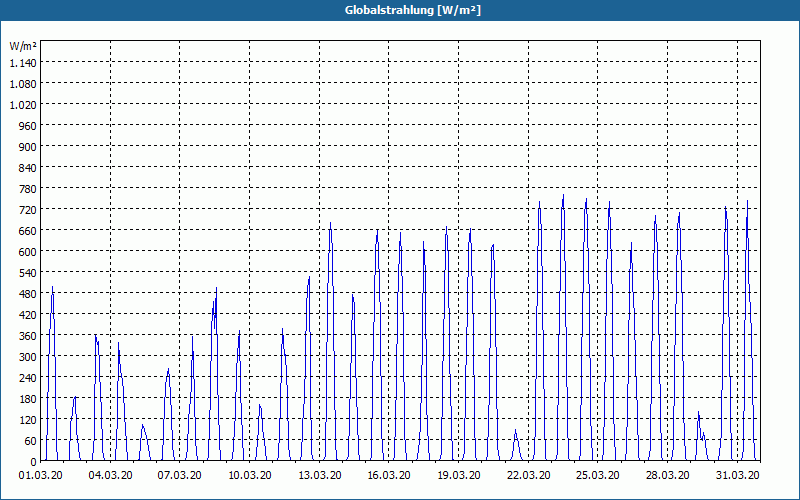Click the 240 y-axis label

[28, 378]
